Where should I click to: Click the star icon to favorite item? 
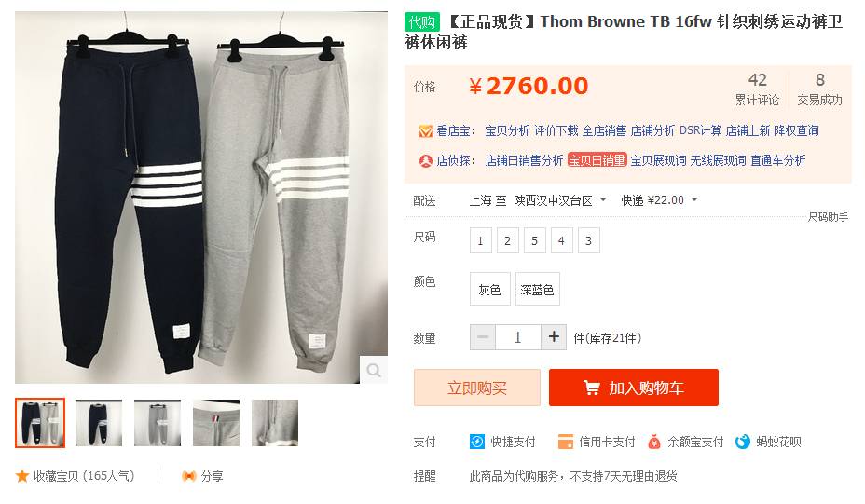[x=22, y=476]
